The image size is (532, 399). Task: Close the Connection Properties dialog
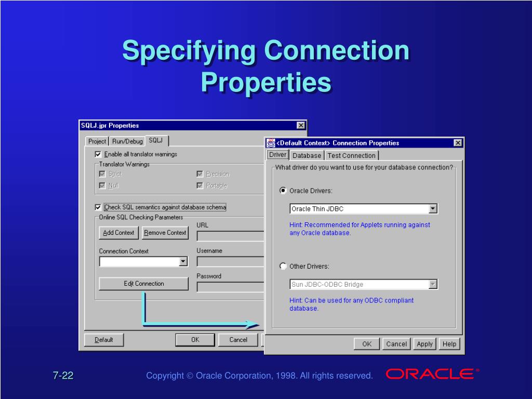click(x=458, y=143)
